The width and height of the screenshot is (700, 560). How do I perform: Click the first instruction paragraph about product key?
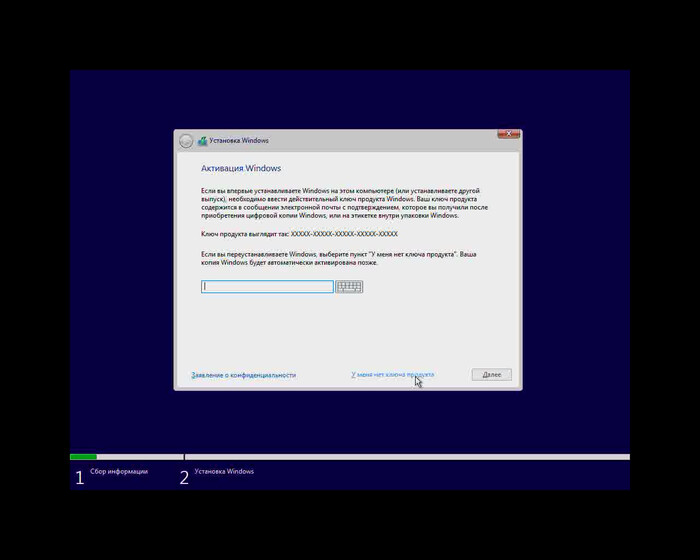(340, 202)
